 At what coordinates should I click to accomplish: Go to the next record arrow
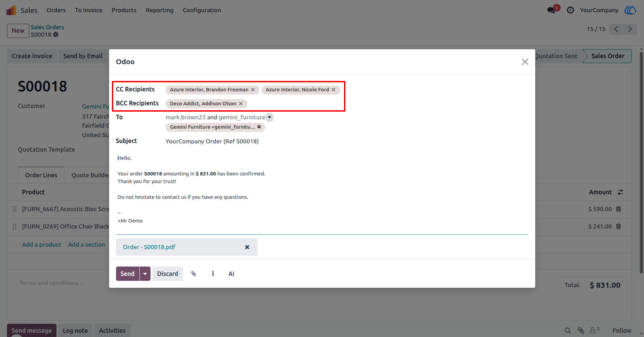pos(630,29)
